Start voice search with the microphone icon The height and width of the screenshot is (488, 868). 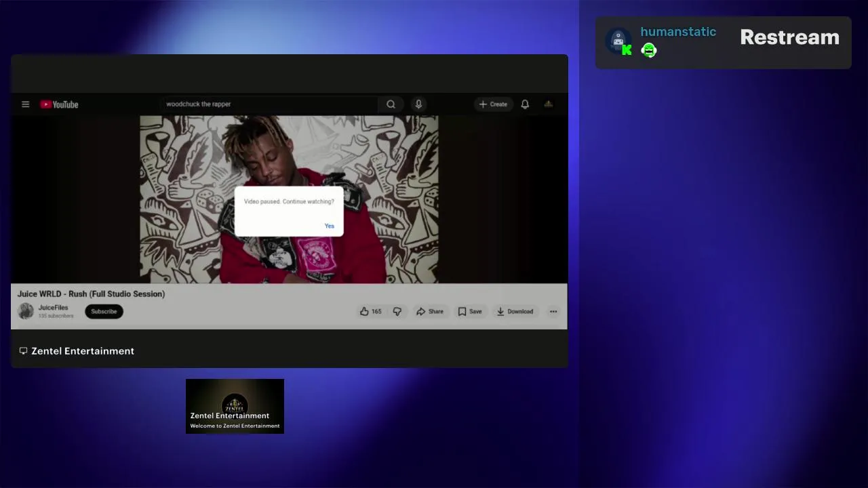(x=418, y=104)
